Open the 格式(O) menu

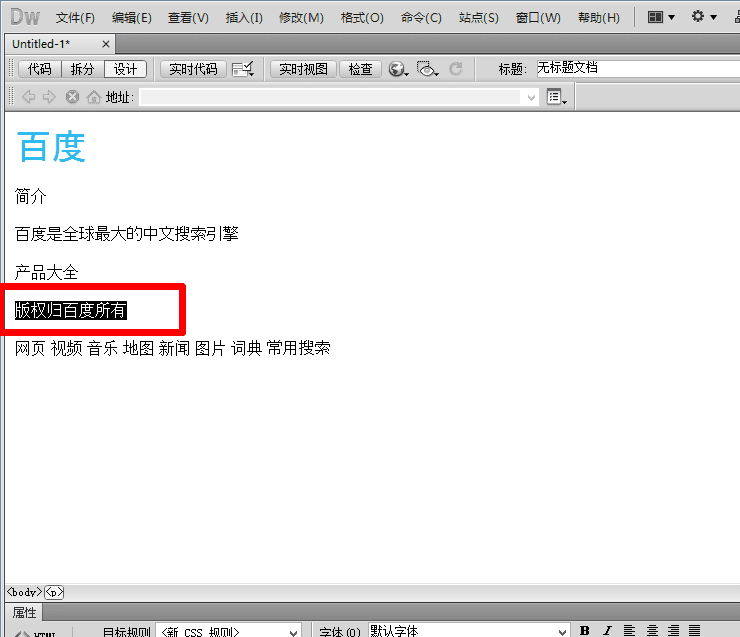[362, 17]
